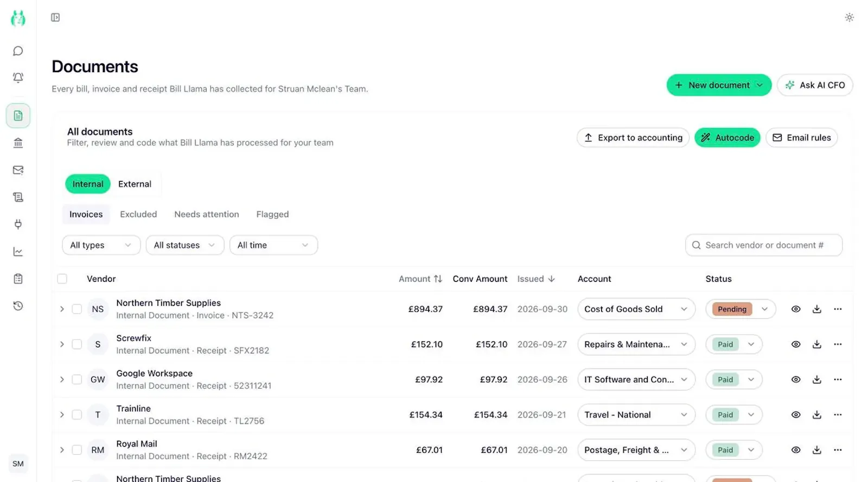Viewport: 868px width, 482px height.
Task: Expand the Royal Mail row chevron
Action: [x=62, y=450]
